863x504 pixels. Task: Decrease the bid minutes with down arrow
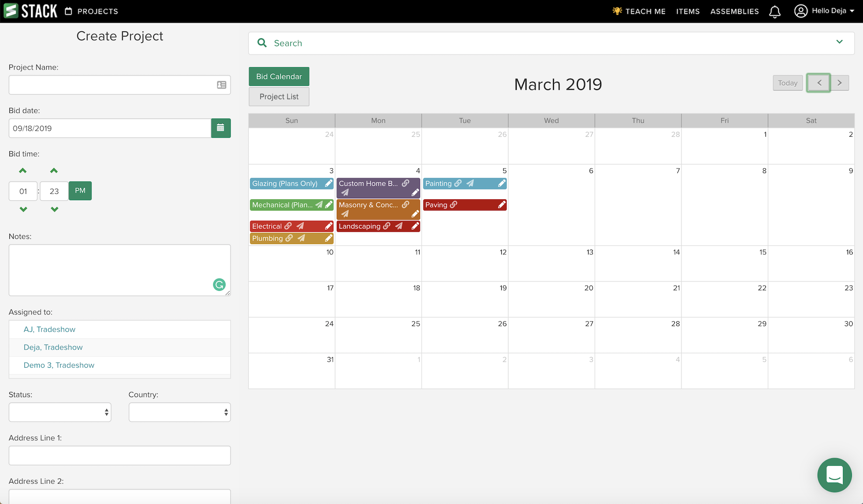click(55, 210)
